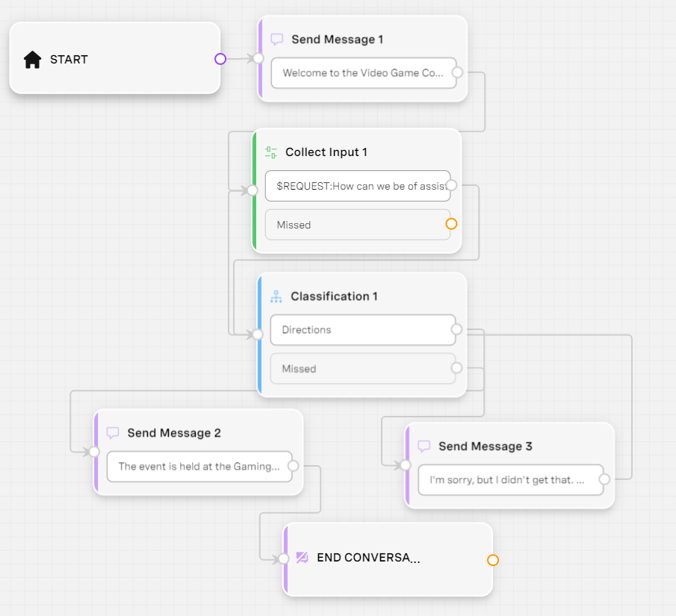Click the Collect Input 1 slider icon
The image size is (676, 616).
pyautogui.click(x=270, y=152)
